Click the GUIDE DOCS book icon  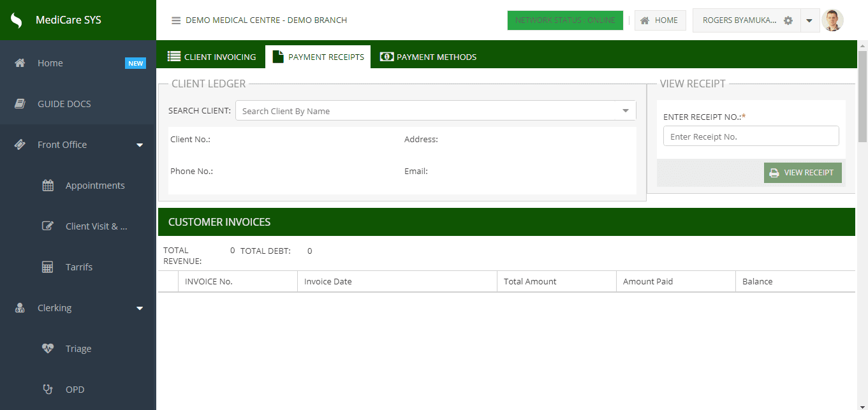pos(20,104)
